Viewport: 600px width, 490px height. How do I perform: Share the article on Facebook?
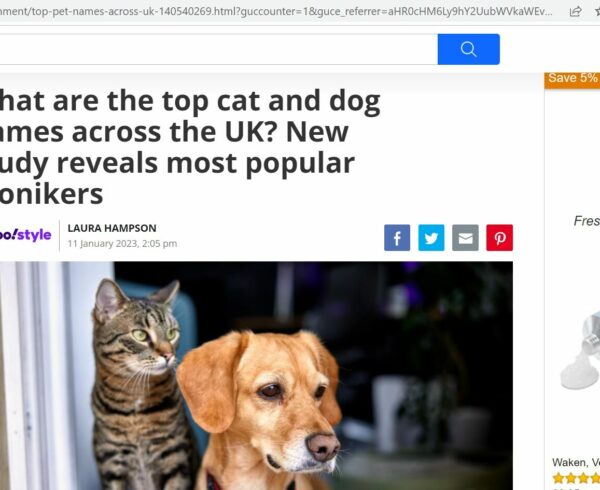[397, 238]
